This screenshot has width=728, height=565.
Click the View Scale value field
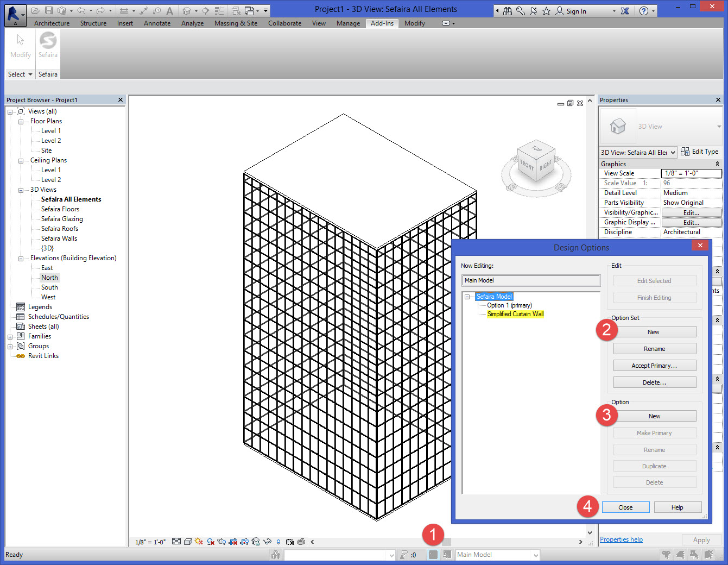[x=691, y=173]
